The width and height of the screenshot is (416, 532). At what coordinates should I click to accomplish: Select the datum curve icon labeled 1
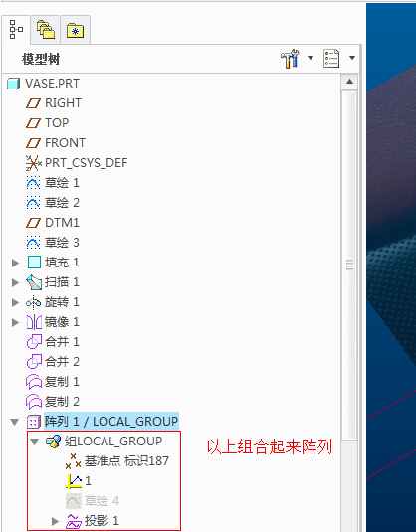click(x=74, y=481)
